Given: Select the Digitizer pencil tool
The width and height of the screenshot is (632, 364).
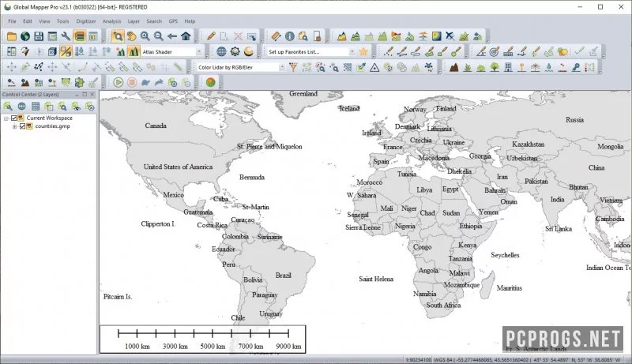Looking at the screenshot, I should 211,36.
